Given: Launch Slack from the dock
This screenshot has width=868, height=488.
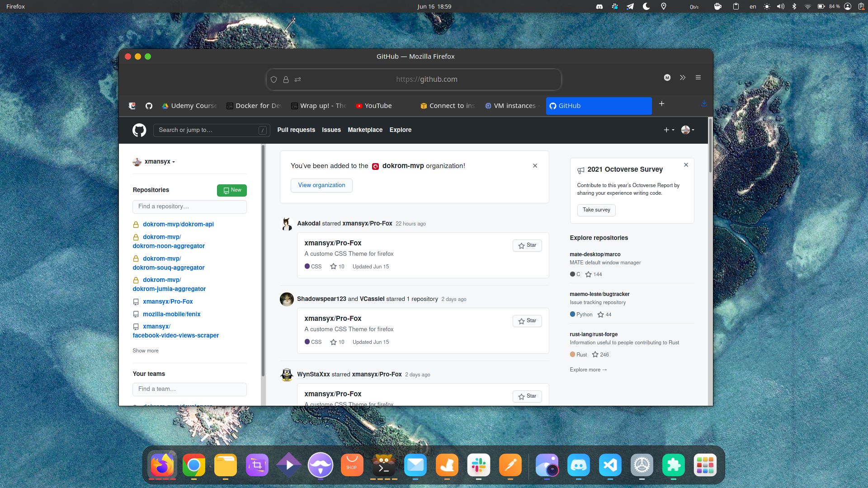Looking at the screenshot, I should pyautogui.click(x=479, y=465).
